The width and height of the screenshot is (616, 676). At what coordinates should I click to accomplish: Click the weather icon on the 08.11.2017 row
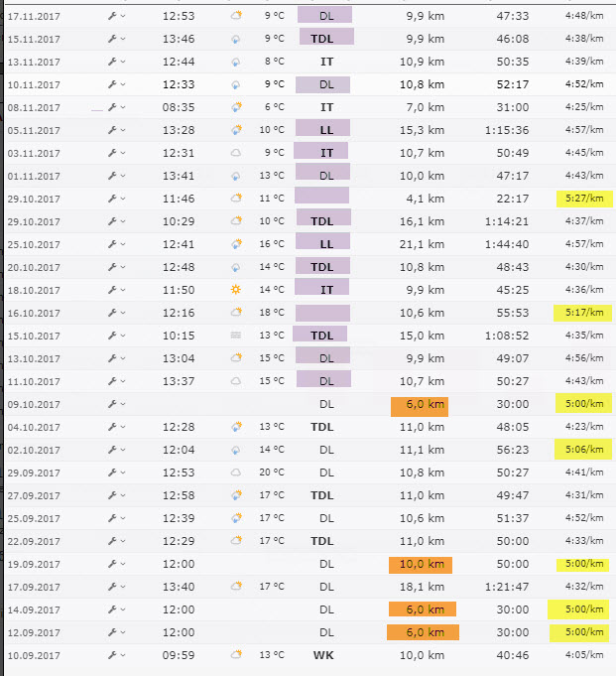click(x=236, y=107)
